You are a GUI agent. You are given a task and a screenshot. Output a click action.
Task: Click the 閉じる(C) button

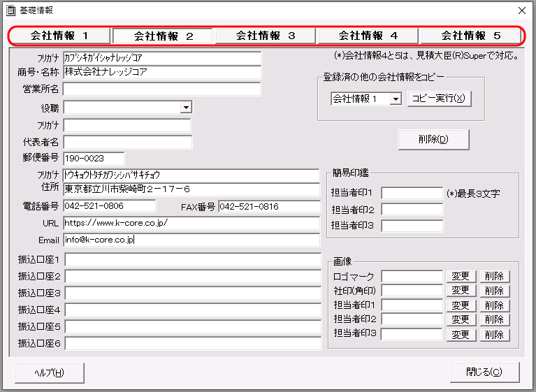click(x=485, y=372)
